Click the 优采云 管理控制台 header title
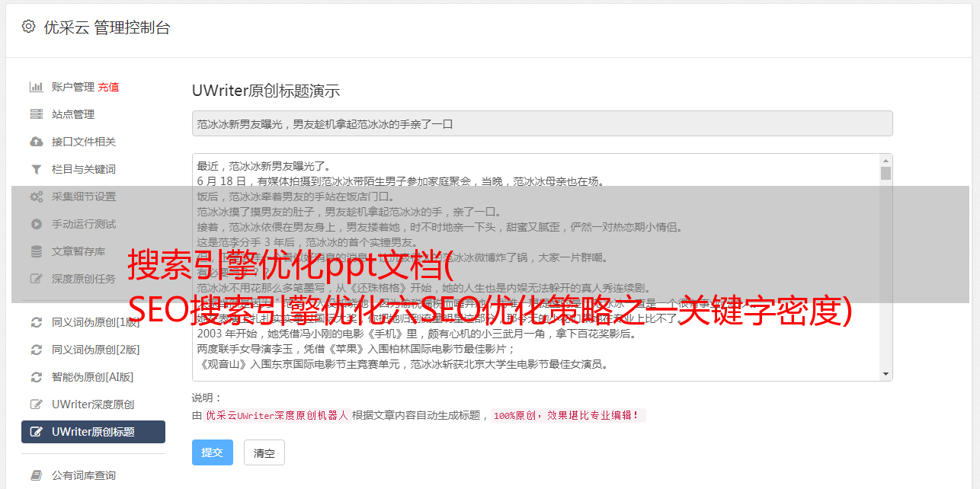Viewport: 980px width, 489px height. pos(107,27)
